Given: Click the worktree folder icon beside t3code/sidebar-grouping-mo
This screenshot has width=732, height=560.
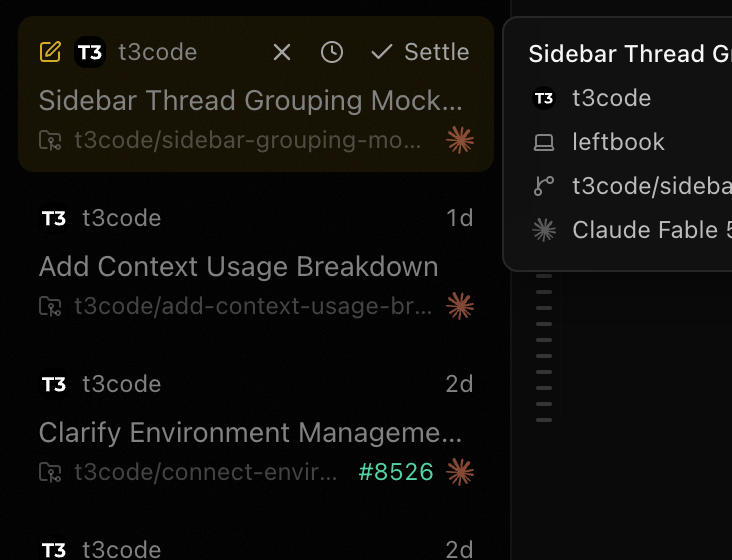Looking at the screenshot, I should coord(50,140).
